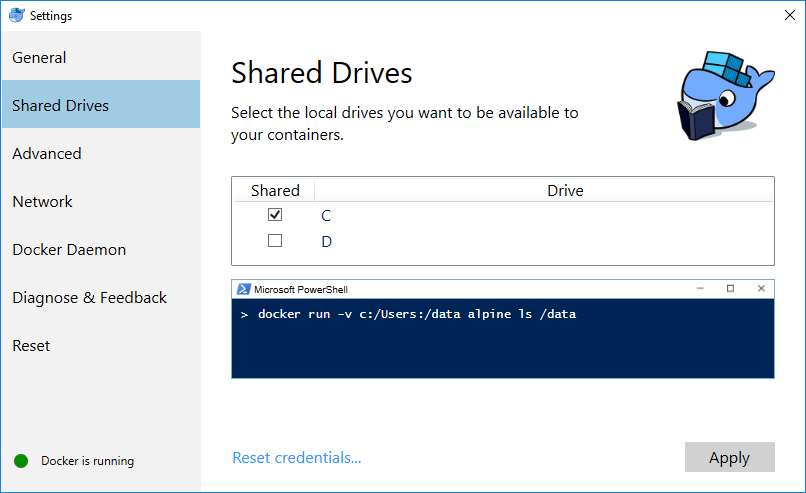Maximize the embedded PowerShell window
Viewport: 806px width, 493px height.
tap(730, 288)
